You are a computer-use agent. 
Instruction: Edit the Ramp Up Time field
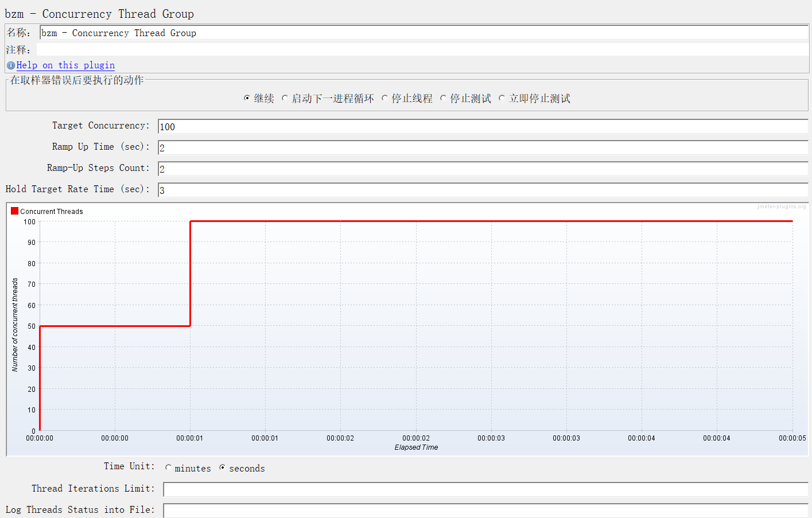[483, 147]
